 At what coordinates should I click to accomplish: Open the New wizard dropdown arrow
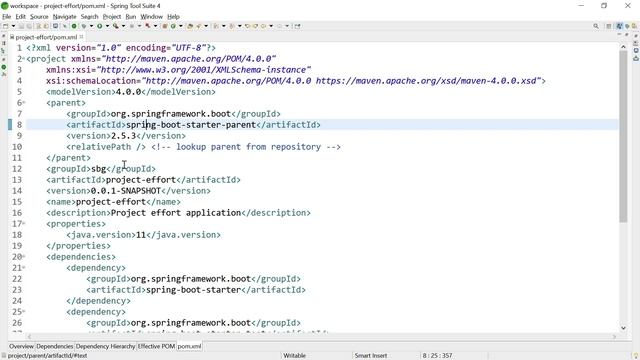13,26
